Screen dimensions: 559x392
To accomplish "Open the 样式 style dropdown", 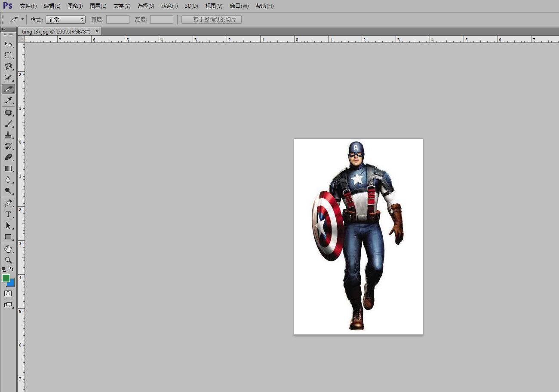I will click(x=65, y=20).
